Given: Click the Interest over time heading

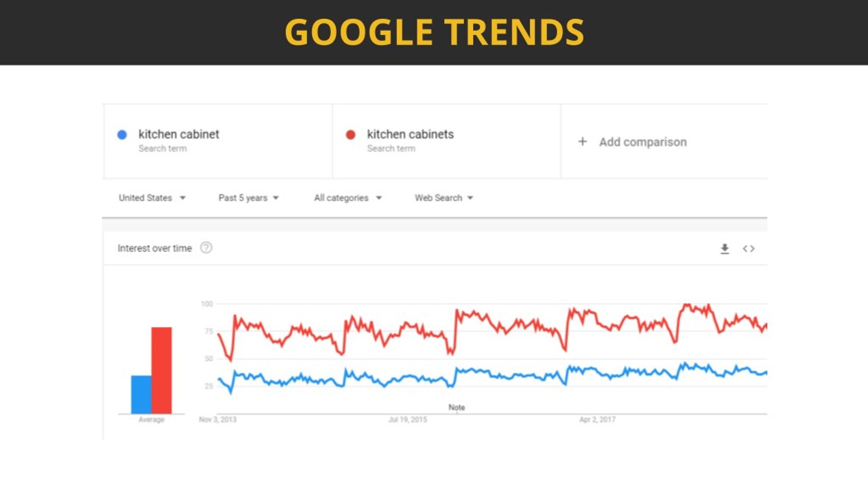Looking at the screenshot, I should point(155,248).
